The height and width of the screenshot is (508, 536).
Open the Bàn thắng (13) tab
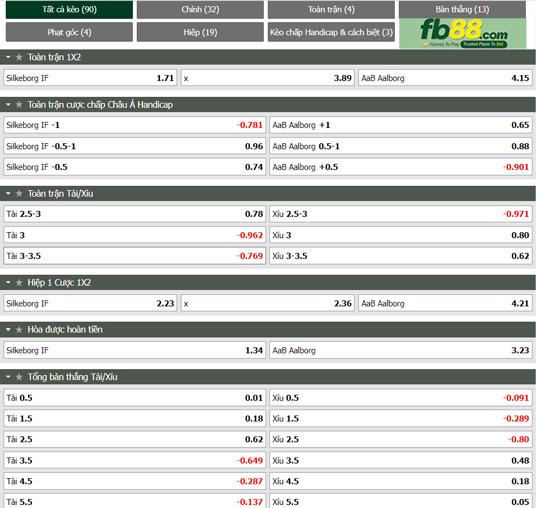click(462, 10)
